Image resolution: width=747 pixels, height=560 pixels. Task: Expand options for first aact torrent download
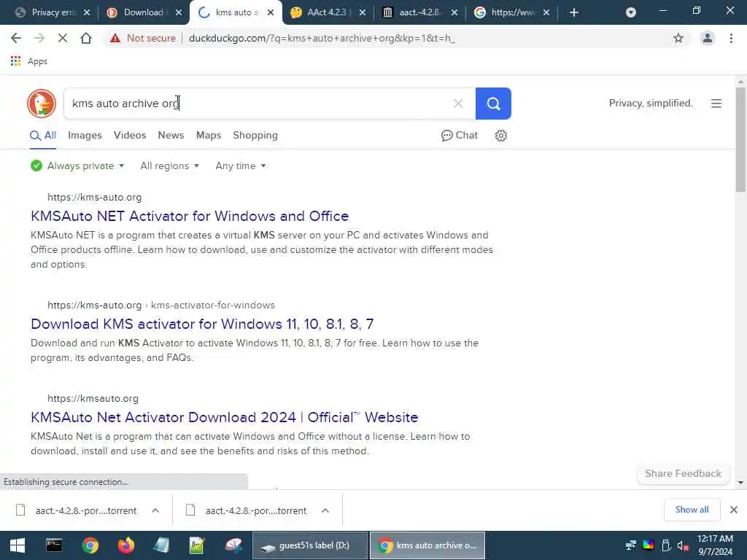click(x=155, y=510)
